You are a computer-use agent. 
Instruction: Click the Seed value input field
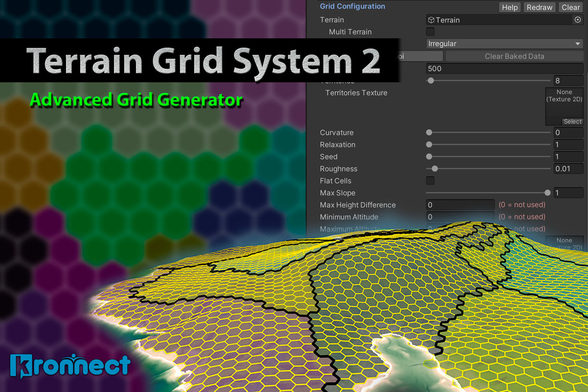tap(568, 157)
